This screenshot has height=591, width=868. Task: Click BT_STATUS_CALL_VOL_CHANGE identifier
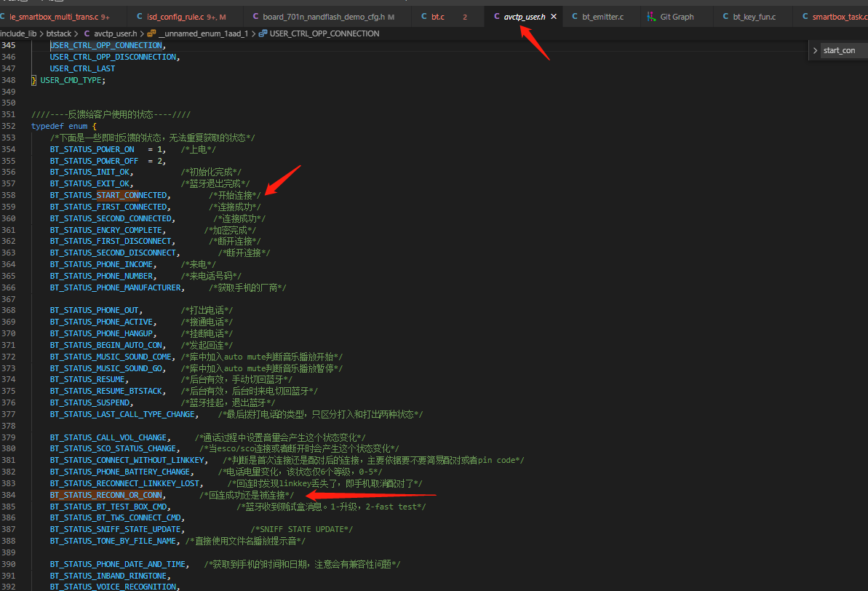click(108, 437)
